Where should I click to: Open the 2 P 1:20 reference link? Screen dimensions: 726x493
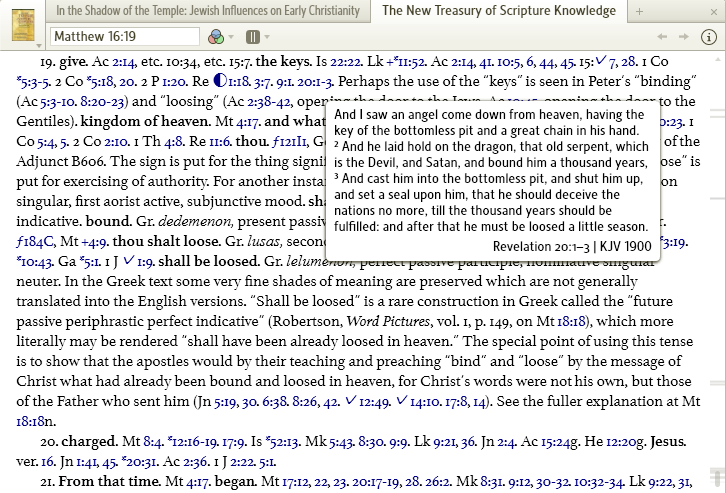tap(174, 81)
